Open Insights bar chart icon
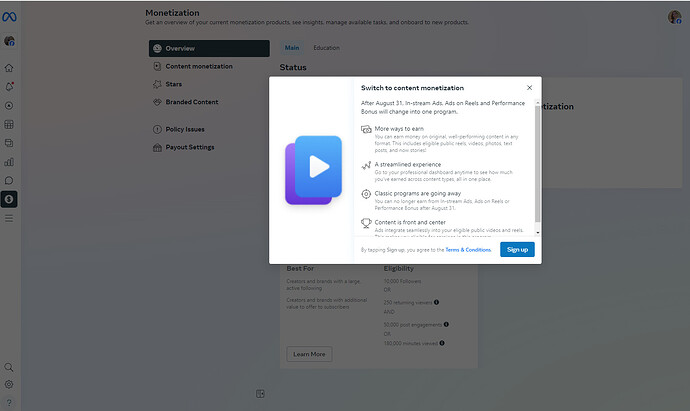This screenshot has width=690, height=411. pyautogui.click(x=9, y=162)
